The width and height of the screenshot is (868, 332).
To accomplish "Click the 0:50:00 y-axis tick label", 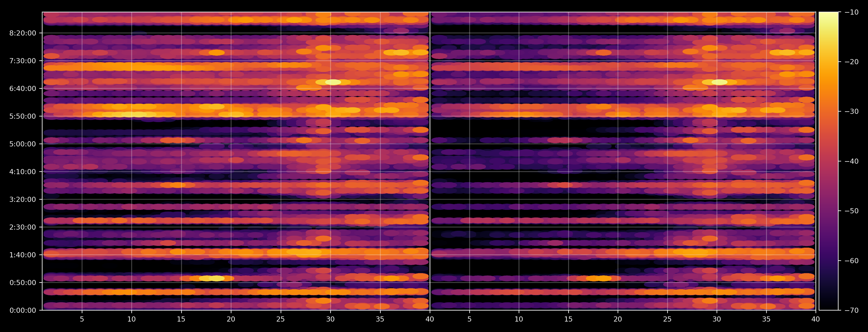I will click(x=23, y=283).
